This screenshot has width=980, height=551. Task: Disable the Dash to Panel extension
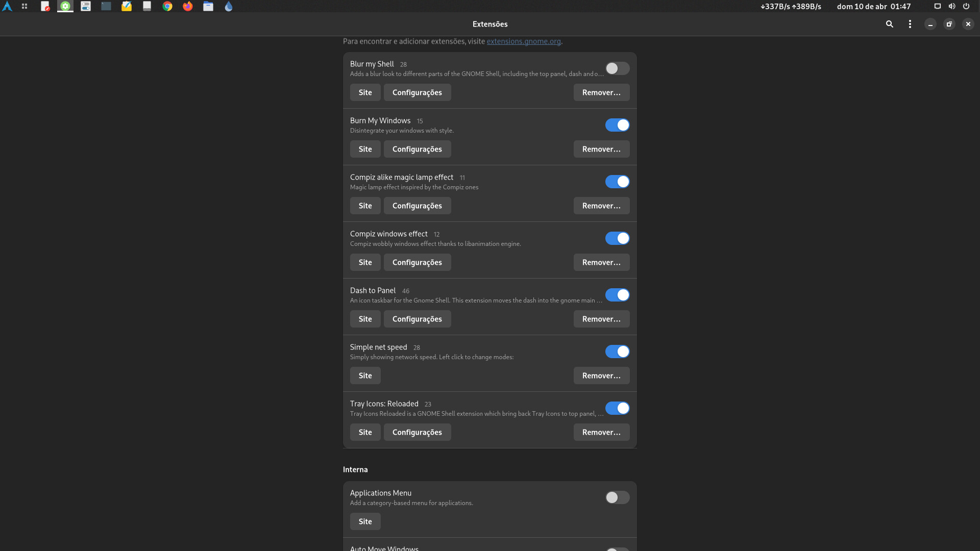[x=618, y=295]
